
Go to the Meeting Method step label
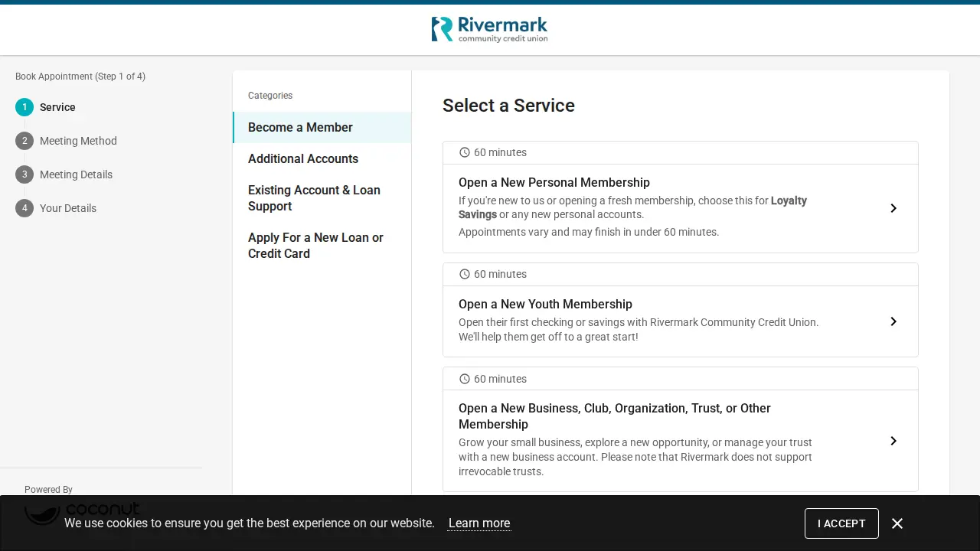click(x=78, y=141)
